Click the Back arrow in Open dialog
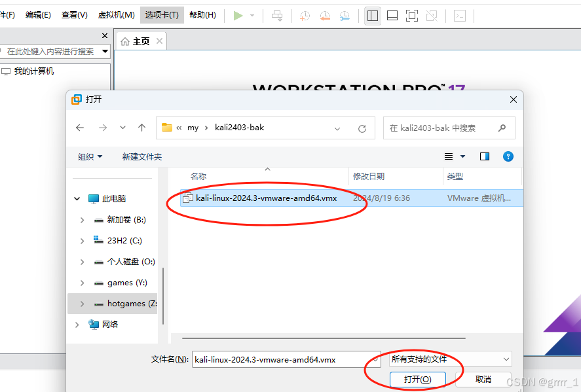 [80, 128]
